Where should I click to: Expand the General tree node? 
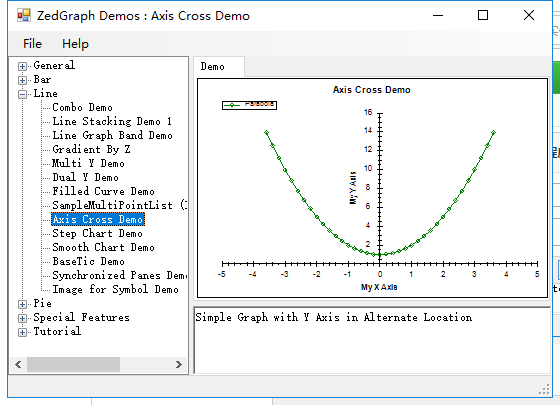click(22, 66)
